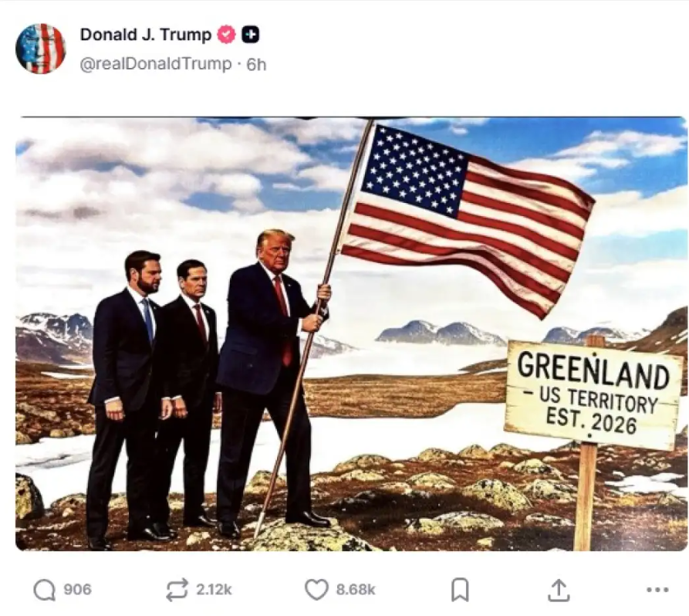View the 8.68k likes count
The image size is (689, 616).
(x=356, y=590)
